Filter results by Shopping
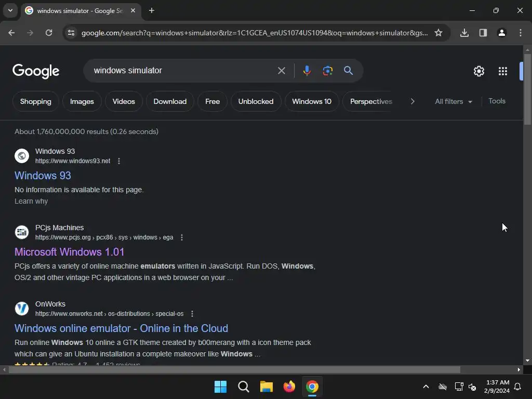The image size is (532, 399). 36,101
